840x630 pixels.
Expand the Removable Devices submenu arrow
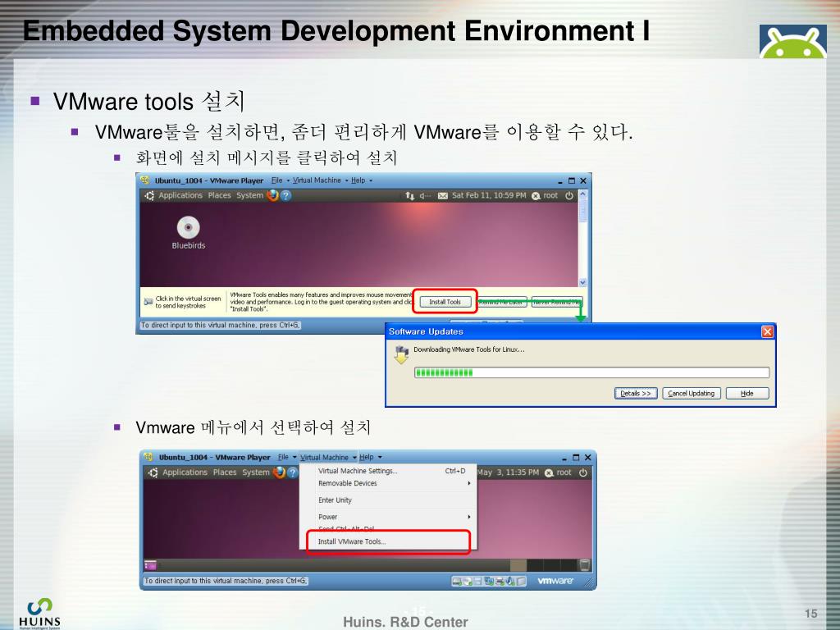pyautogui.click(x=468, y=483)
